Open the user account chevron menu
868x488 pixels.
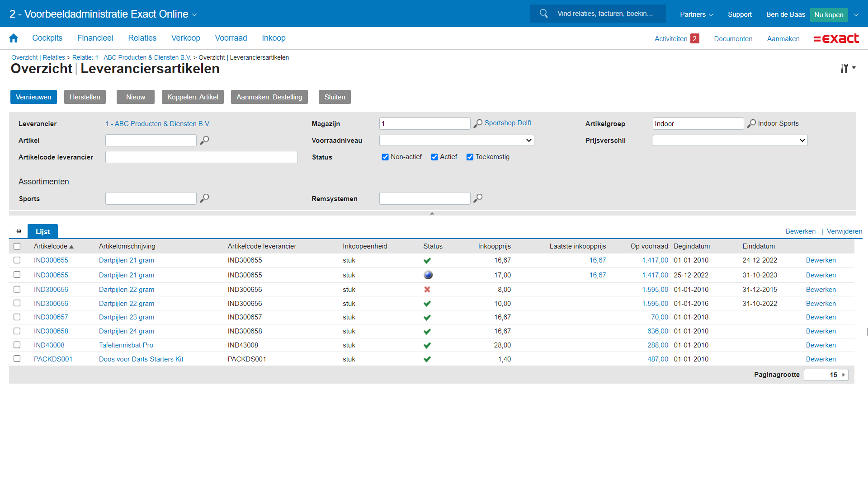856,14
